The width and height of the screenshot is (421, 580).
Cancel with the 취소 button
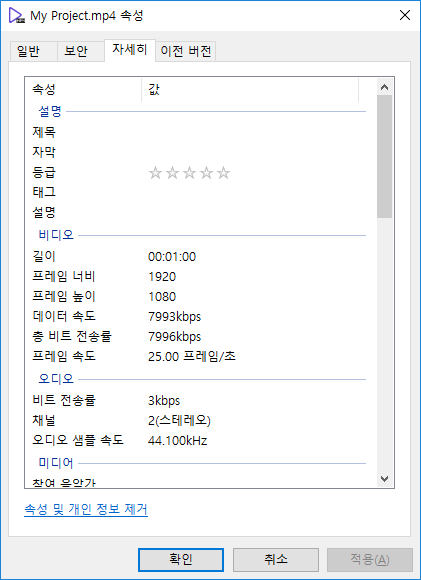pos(276,560)
